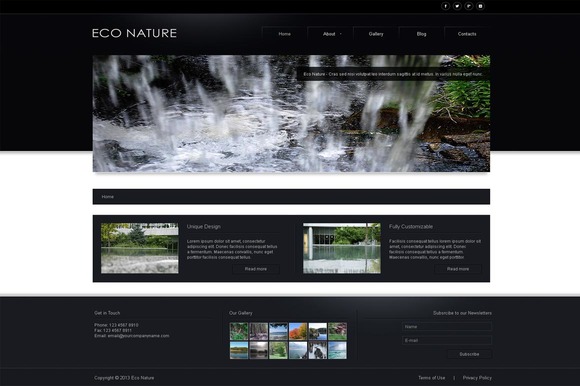Select the Home breadcrumb link
Screen dimensions: 580x386
click(108, 197)
